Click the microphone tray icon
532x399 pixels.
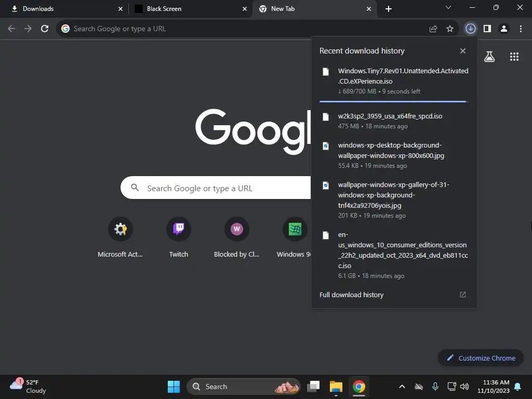(435, 387)
